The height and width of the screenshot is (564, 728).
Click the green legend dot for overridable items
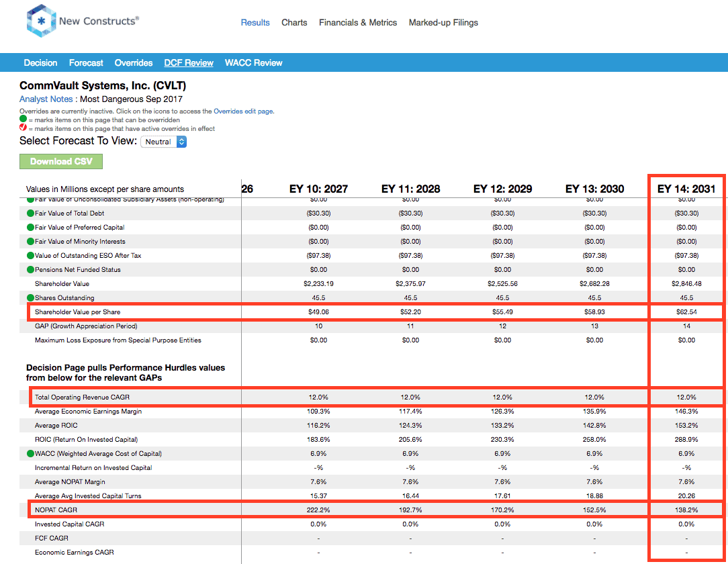(24, 119)
